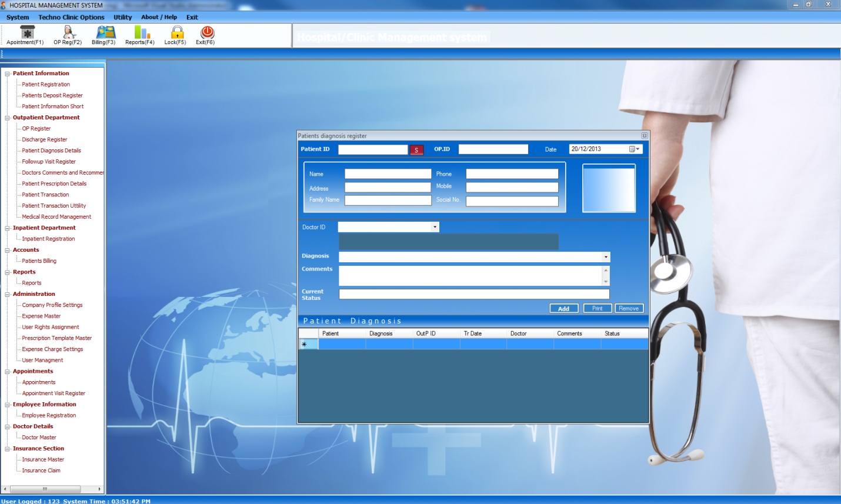Screen dimensions: 841x504
Task: Select User Rights Assignment tree item
Action: (x=51, y=328)
